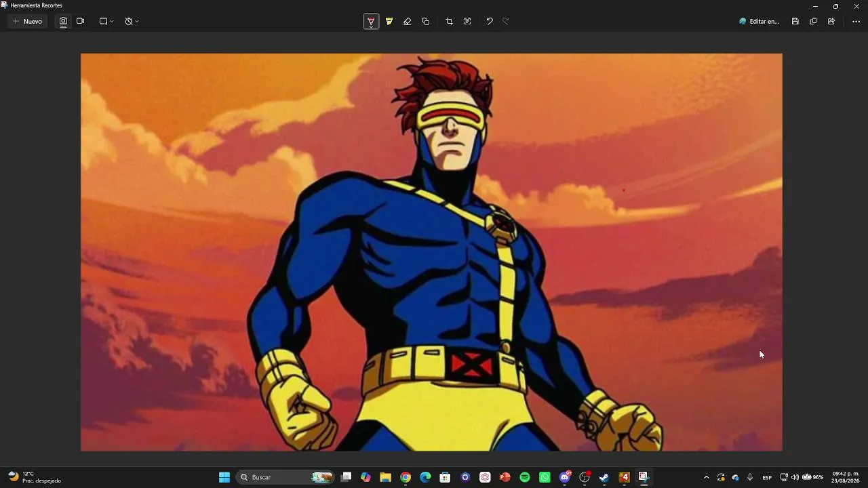Open the ESP keyboard language switcher
The height and width of the screenshot is (488, 868).
pyautogui.click(x=767, y=477)
